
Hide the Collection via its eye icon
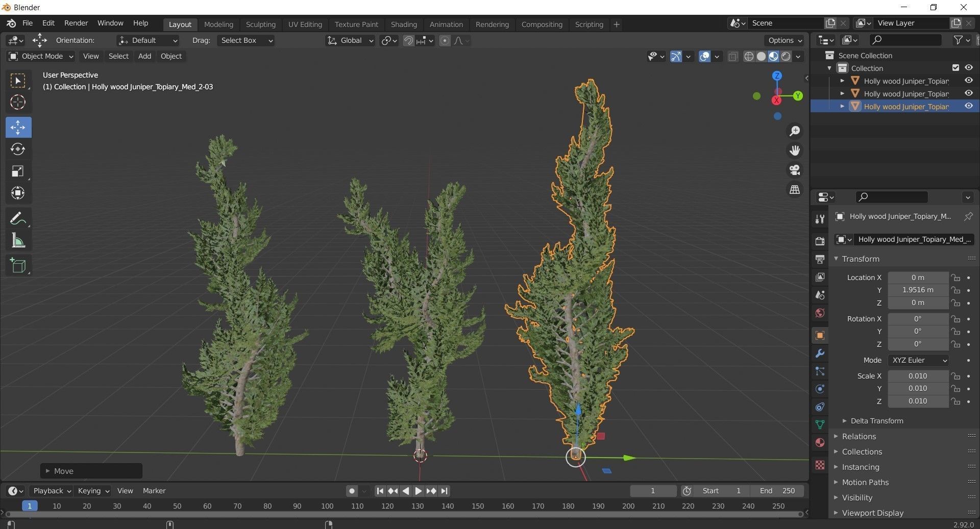968,68
